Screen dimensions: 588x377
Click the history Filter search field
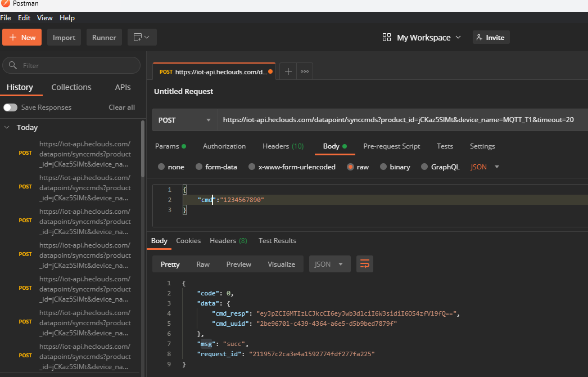[71, 65]
